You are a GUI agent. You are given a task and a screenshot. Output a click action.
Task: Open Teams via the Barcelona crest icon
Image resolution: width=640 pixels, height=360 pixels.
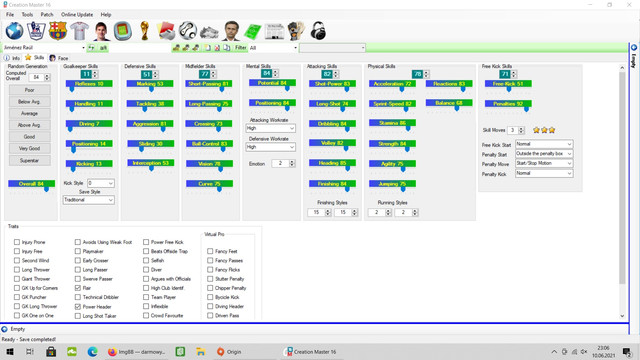58,31
